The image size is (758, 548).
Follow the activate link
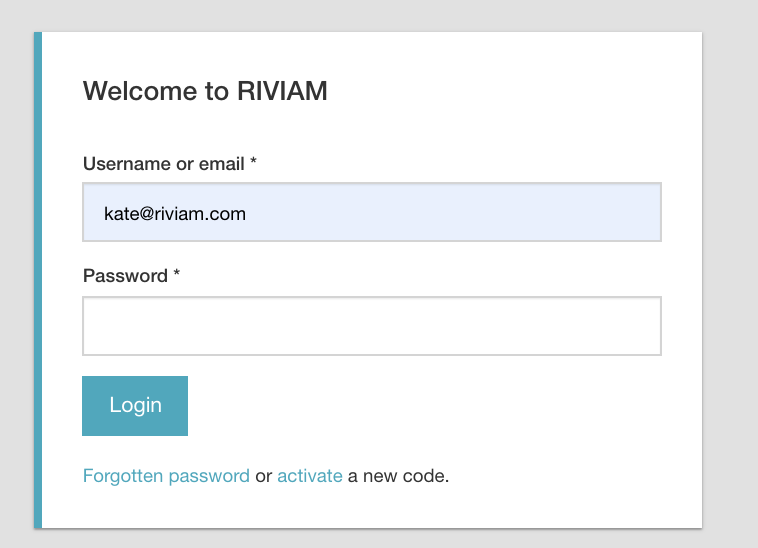point(310,476)
